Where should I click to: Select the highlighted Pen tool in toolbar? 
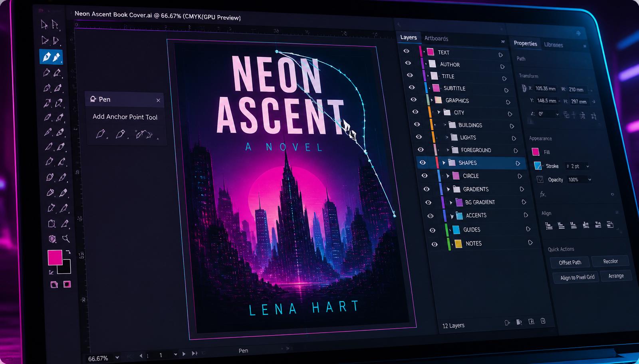click(51, 57)
